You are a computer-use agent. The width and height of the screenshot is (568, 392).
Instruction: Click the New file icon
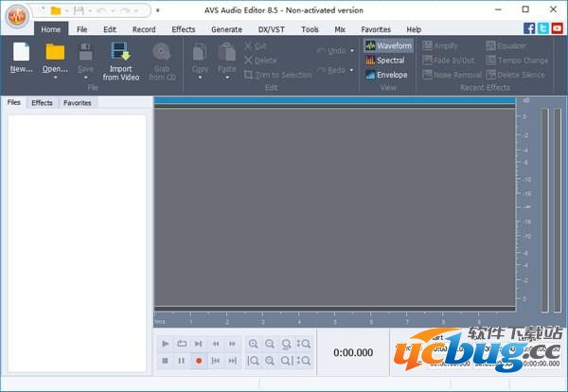point(21,52)
